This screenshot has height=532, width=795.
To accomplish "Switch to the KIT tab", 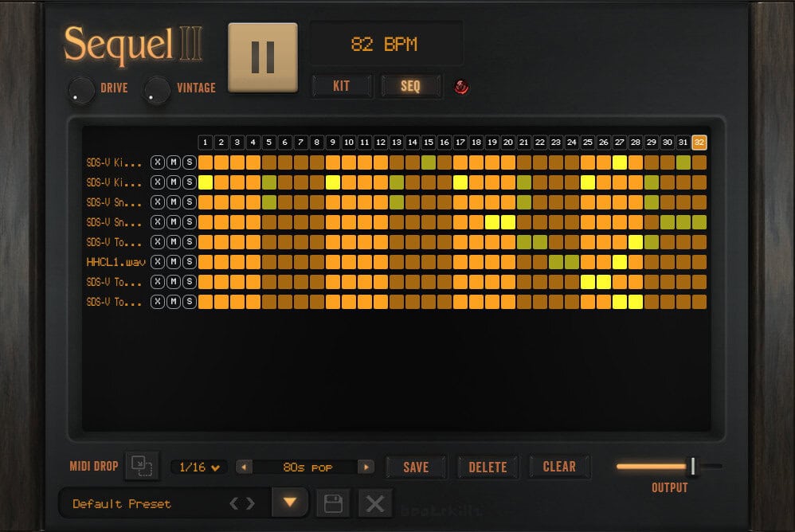I will pos(342,86).
